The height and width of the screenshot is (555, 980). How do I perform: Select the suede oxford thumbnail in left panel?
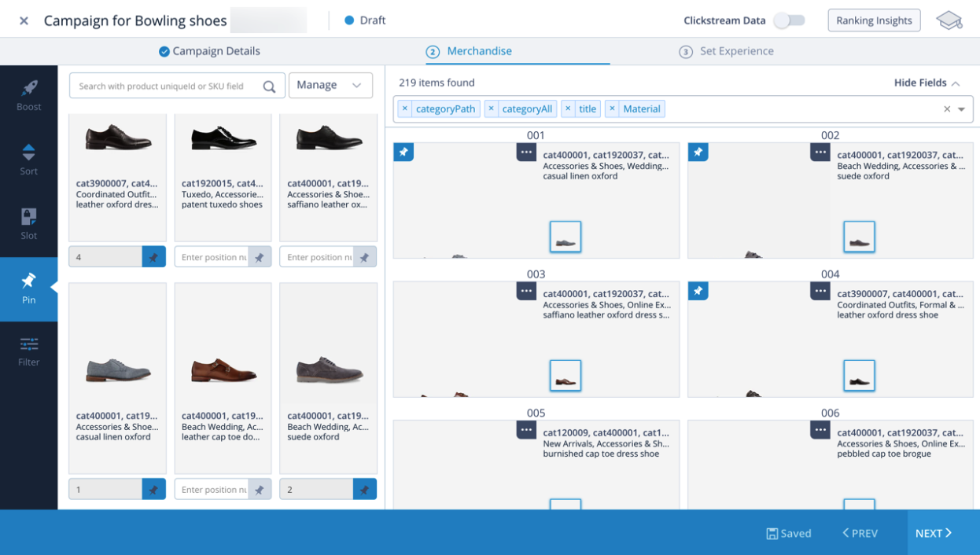click(328, 370)
